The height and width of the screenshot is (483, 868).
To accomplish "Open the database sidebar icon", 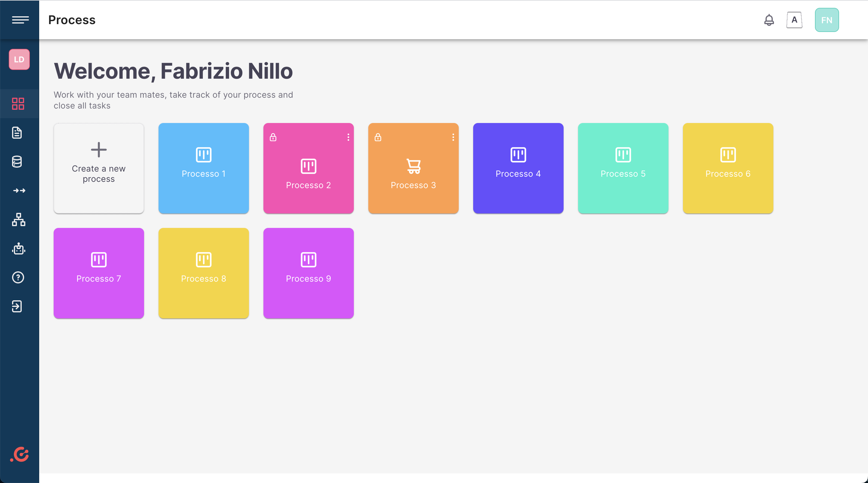I will [17, 162].
